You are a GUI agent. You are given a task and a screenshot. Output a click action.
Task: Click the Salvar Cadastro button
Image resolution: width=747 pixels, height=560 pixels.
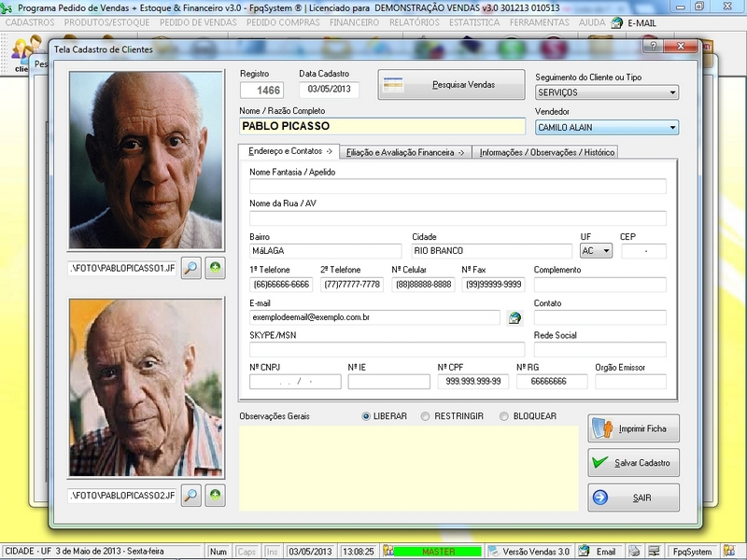click(x=633, y=463)
